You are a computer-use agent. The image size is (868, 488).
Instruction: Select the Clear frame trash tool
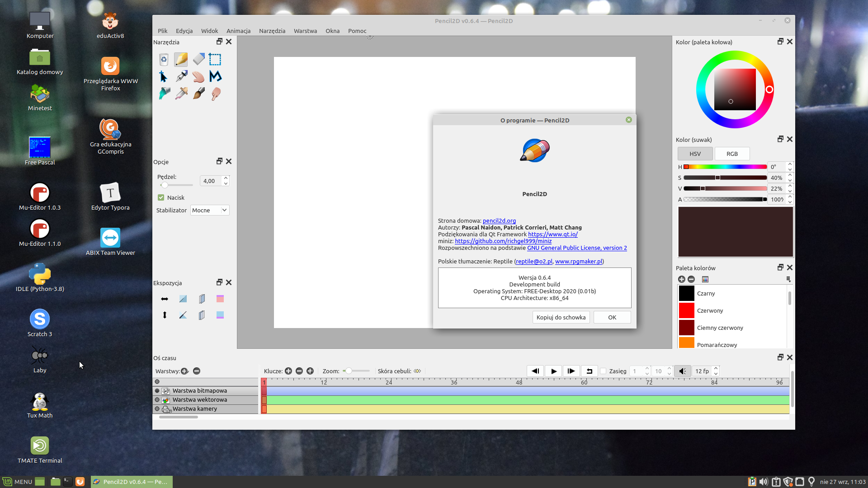click(164, 59)
